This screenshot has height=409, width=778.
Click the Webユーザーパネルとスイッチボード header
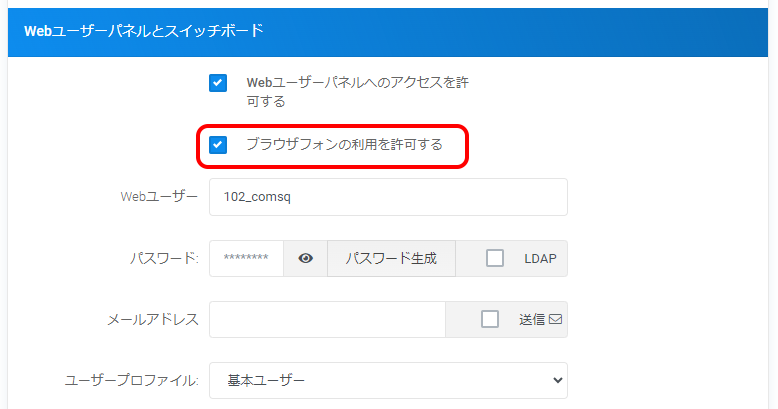[x=144, y=31]
